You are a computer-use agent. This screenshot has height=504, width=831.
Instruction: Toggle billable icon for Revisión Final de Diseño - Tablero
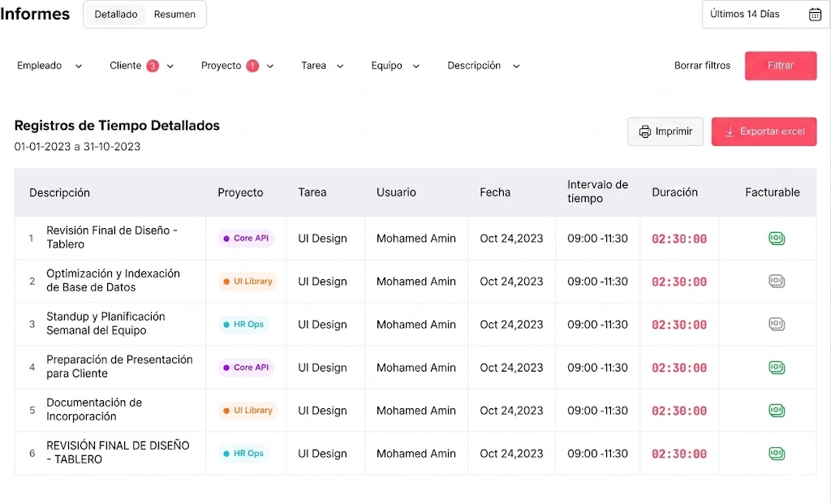777,239
